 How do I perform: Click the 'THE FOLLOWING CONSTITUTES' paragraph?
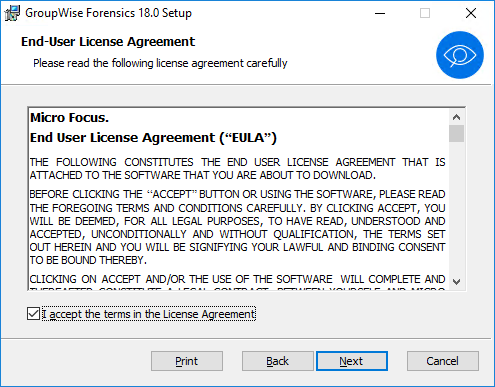pyautogui.click(x=237, y=169)
